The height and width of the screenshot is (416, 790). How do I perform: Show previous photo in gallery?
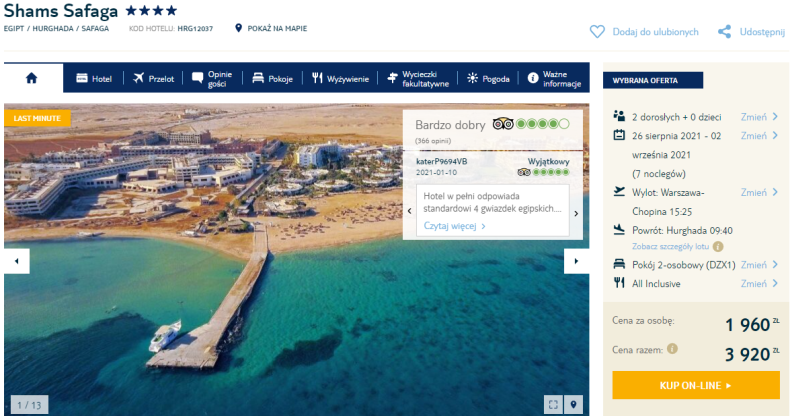tap(17, 261)
